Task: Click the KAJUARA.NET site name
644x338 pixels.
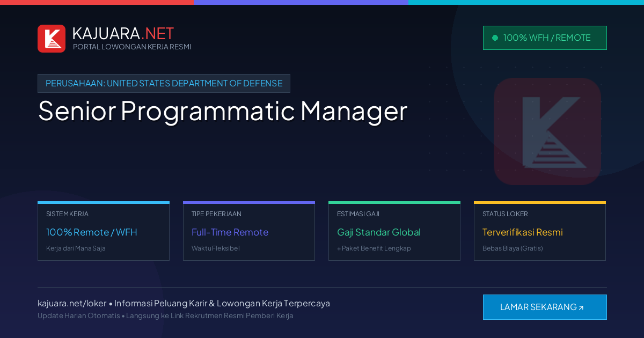Action: click(x=123, y=33)
